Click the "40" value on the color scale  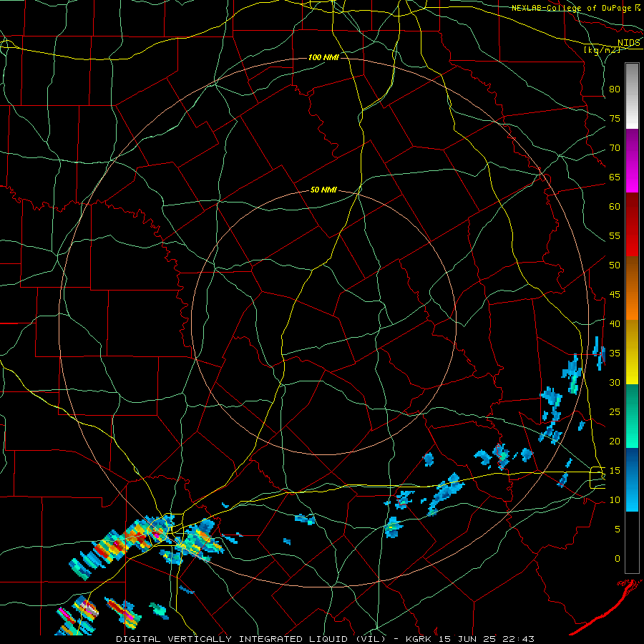[615, 323]
